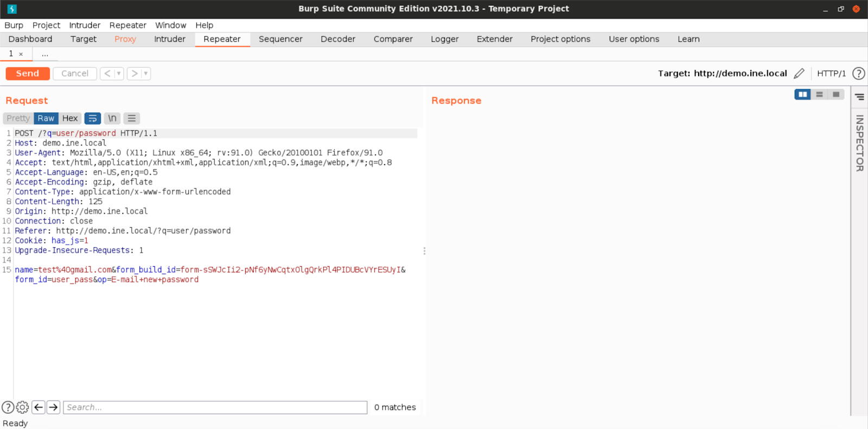Open the Window menu
The height and width of the screenshot is (429, 868).
tap(170, 25)
